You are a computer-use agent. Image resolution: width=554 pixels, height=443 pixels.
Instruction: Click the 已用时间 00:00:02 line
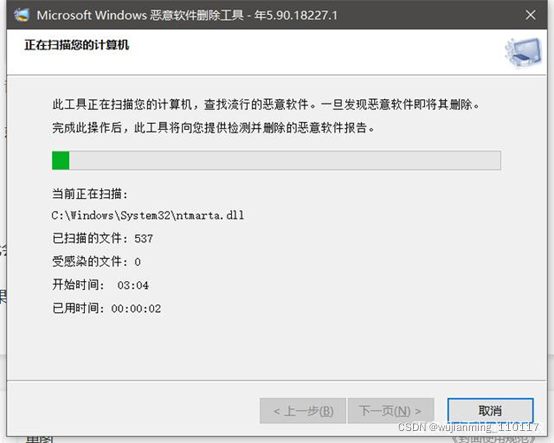click(x=107, y=308)
